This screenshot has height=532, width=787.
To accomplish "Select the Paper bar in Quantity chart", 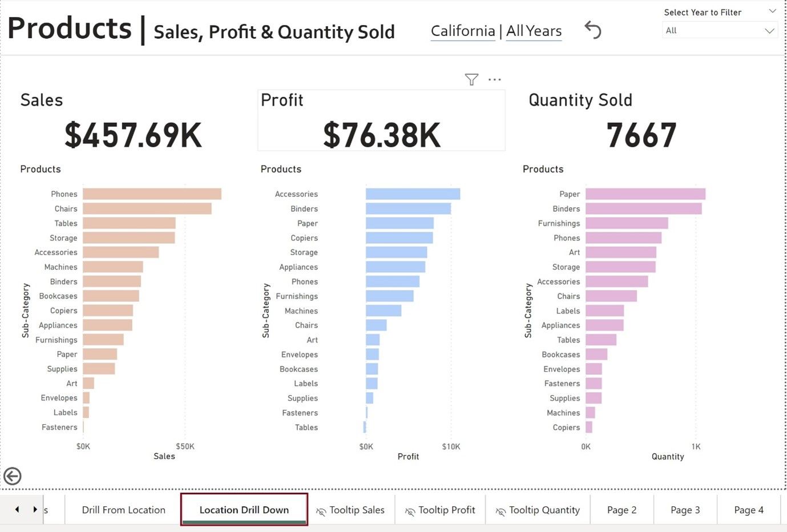I will 645,194.
